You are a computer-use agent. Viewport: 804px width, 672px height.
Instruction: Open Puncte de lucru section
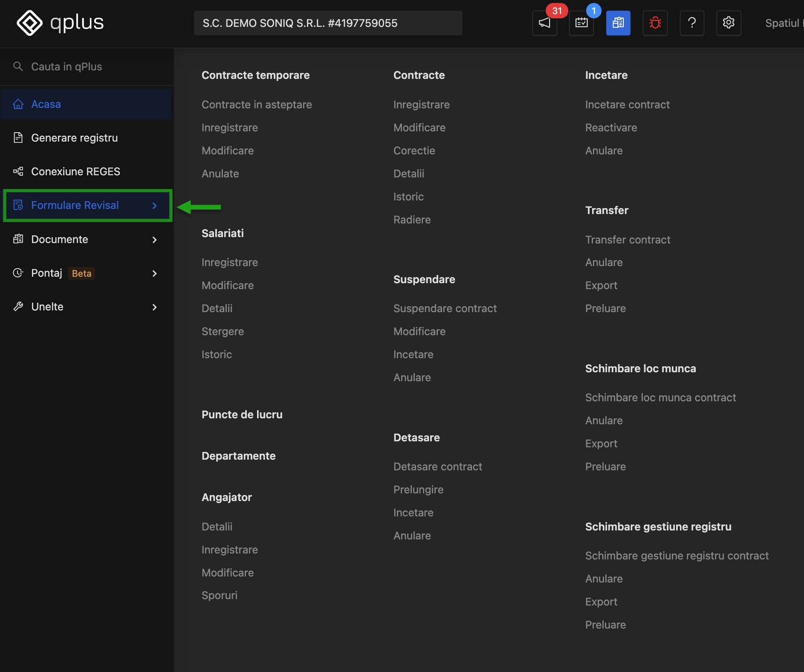click(242, 414)
